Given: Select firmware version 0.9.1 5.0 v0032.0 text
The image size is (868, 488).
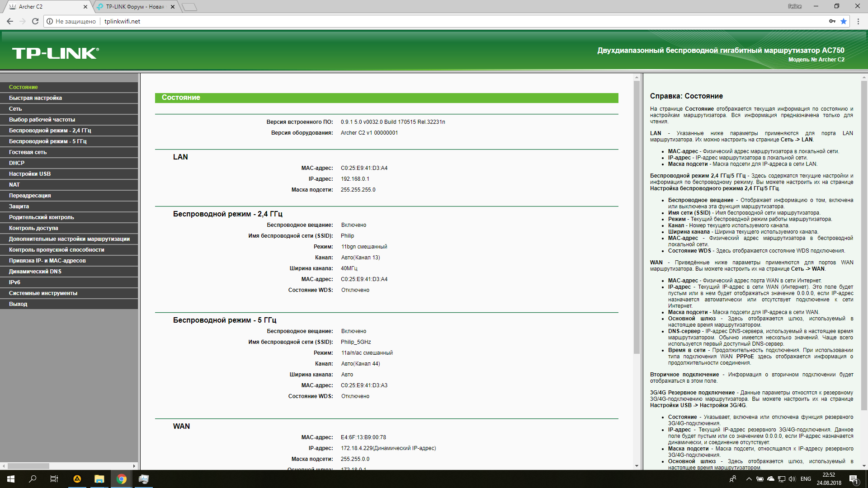Looking at the screenshot, I should (393, 122).
